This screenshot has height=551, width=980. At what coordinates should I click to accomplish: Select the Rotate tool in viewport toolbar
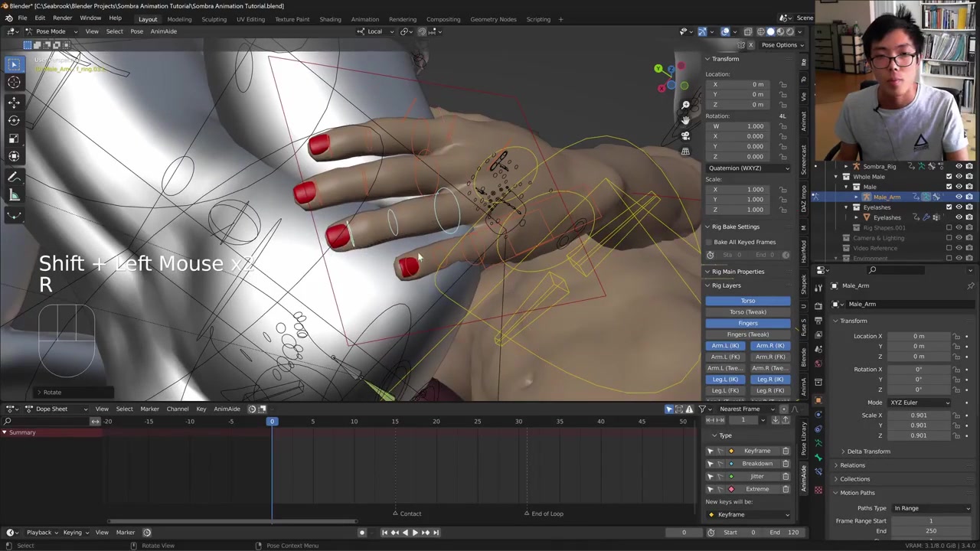(14, 120)
